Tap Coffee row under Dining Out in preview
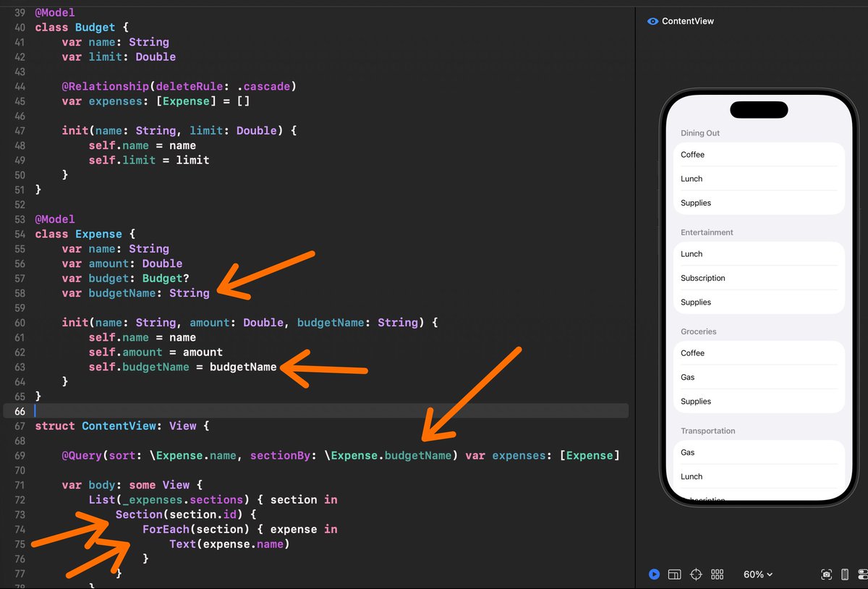Screen dimensions: 868x589 coord(759,155)
